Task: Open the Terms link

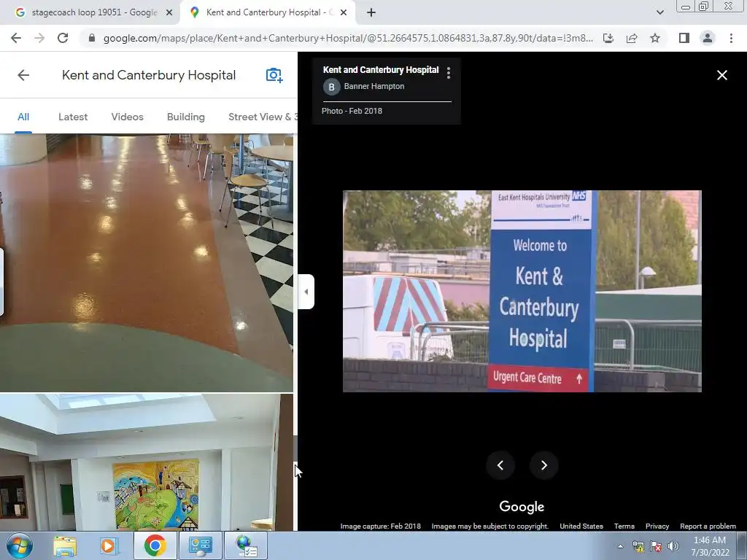Action: click(x=624, y=526)
